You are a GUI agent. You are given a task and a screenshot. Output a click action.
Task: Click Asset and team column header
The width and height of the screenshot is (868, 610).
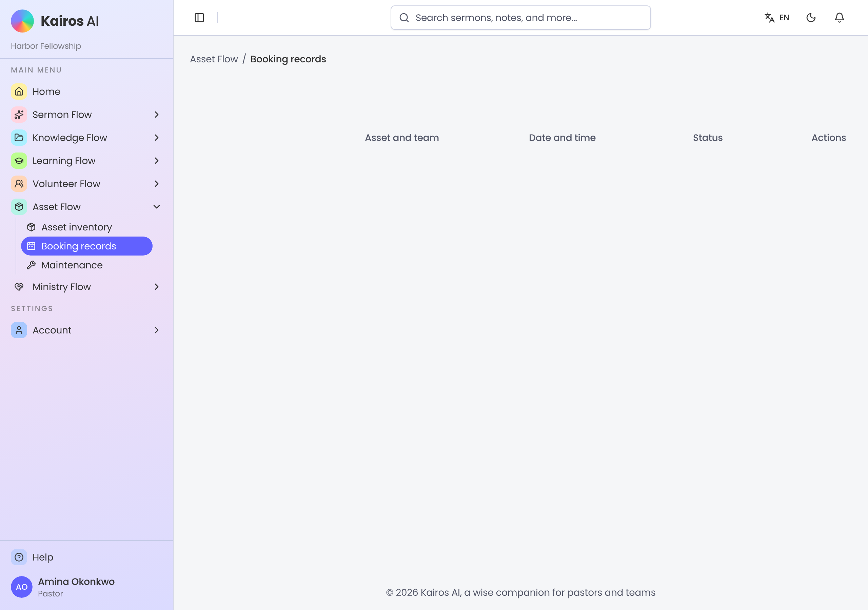pos(402,138)
